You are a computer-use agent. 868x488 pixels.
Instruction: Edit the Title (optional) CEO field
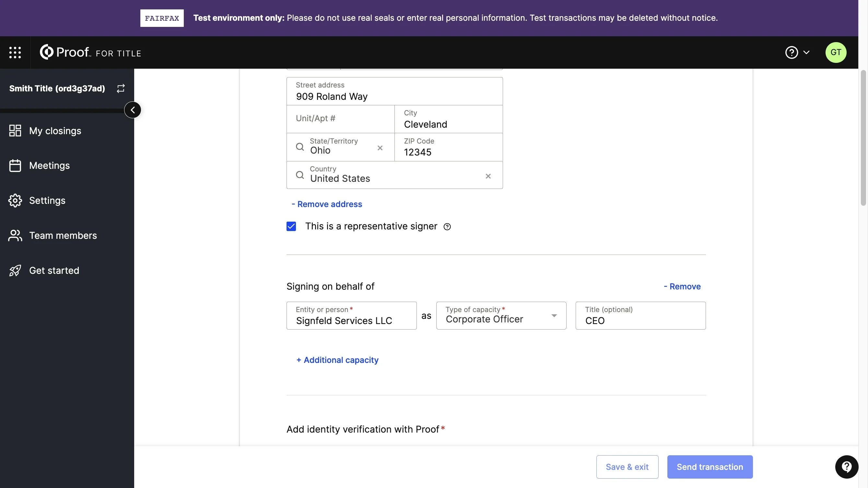[x=640, y=316]
